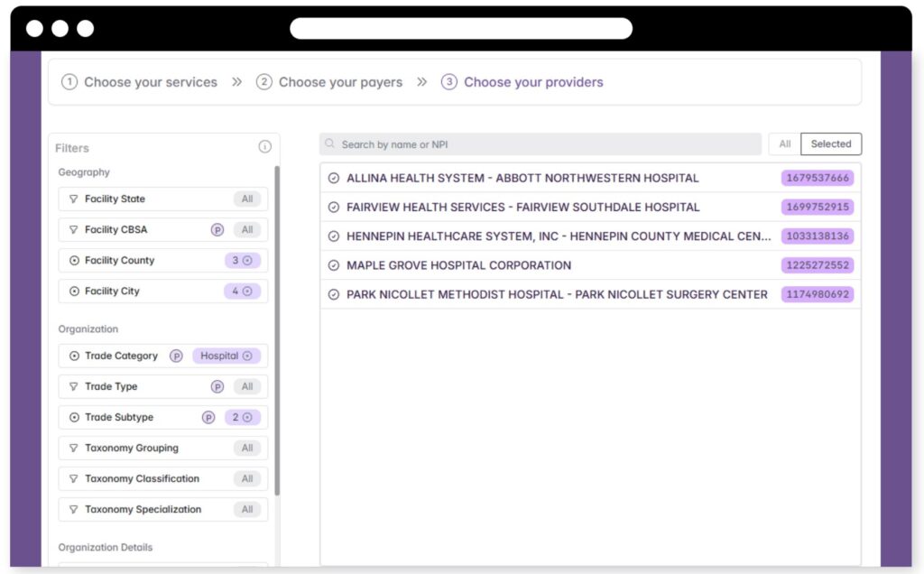Click NPI badge 1033138136
924x574 pixels.
point(818,236)
